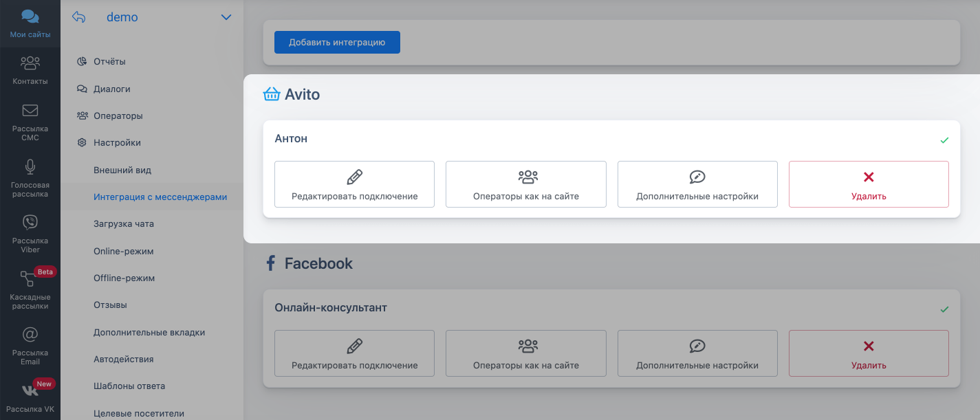Screen dimensions: 980x420
Task: Click the Онлайн-консультант connection name
Action: coord(331,307)
